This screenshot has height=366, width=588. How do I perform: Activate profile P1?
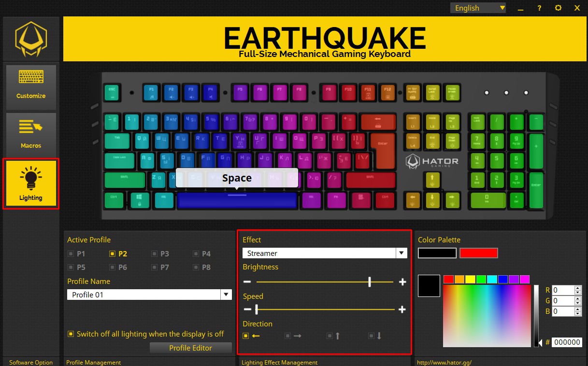coord(76,253)
